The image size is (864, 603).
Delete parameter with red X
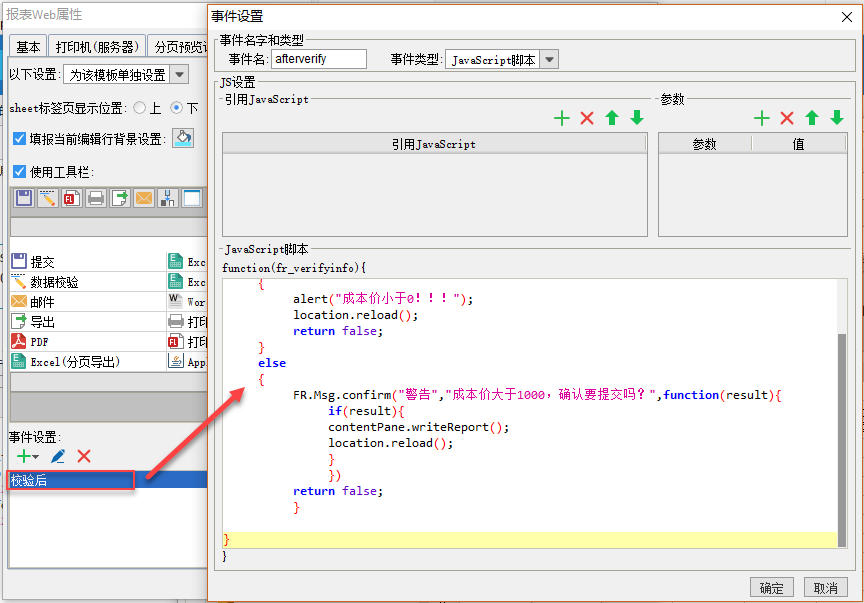pyautogui.click(x=787, y=118)
